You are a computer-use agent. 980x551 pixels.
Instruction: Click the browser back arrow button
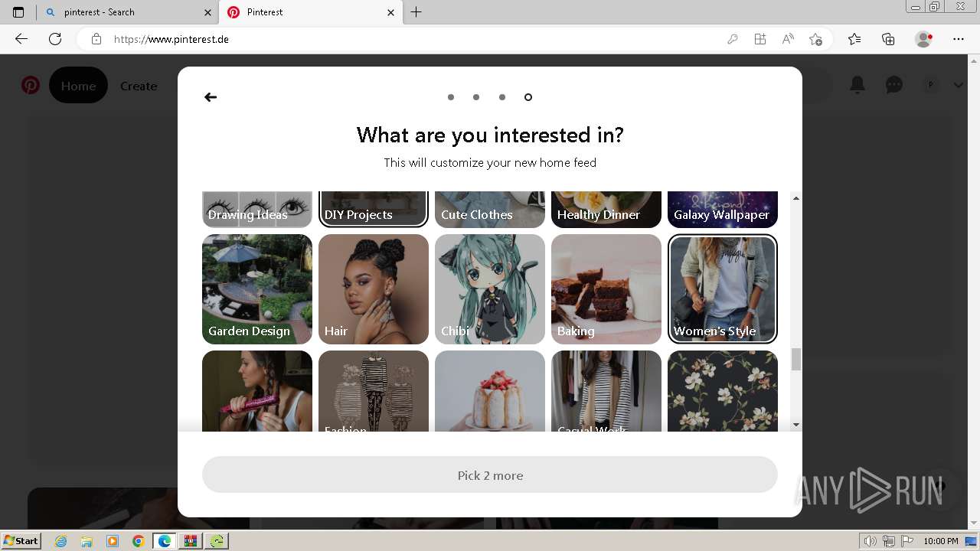pyautogui.click(x=21, y=39)
